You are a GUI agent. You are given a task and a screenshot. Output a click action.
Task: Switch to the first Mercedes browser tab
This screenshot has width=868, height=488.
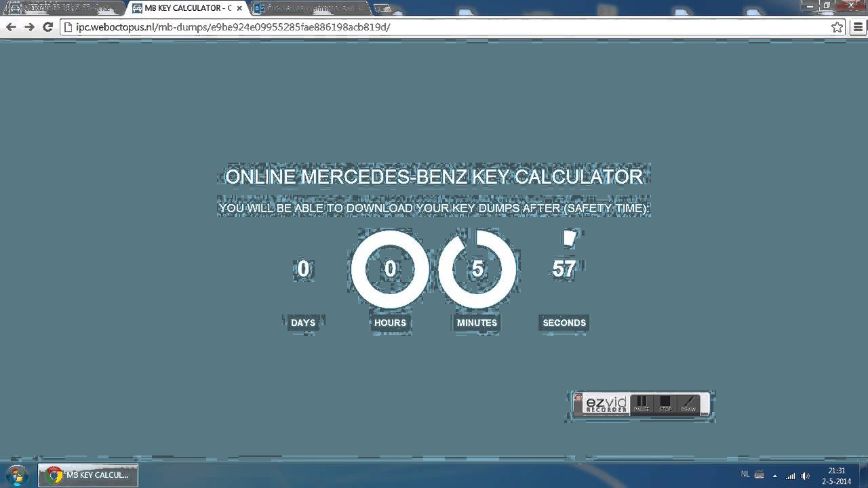(64, 9)
